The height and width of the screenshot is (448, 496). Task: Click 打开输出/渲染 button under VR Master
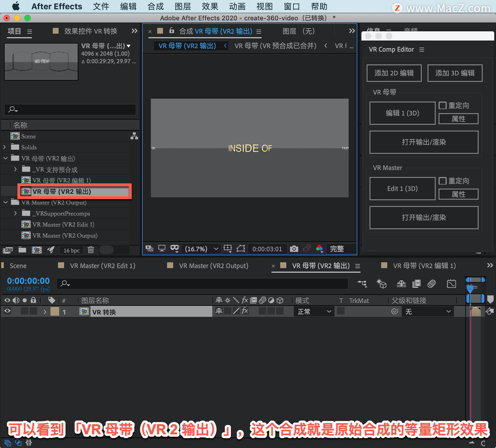tap(424, 218)
